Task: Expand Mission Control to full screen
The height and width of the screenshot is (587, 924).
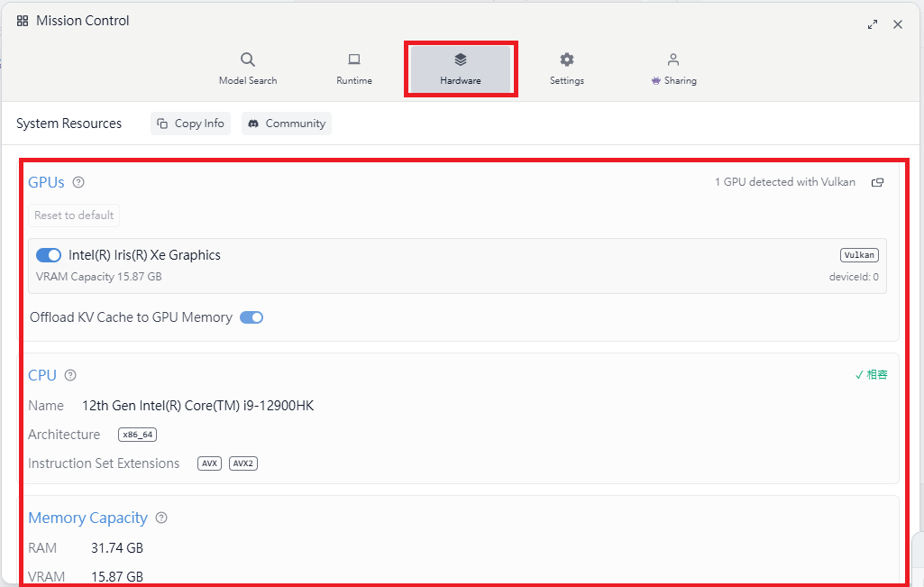Action: [x=872, y=24]
